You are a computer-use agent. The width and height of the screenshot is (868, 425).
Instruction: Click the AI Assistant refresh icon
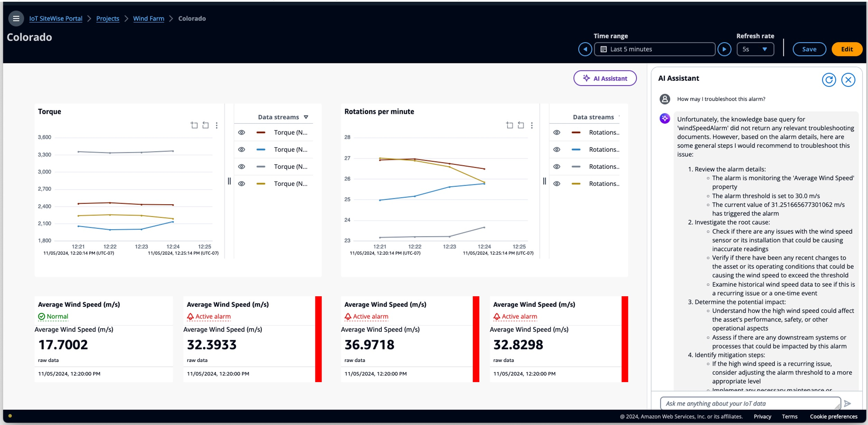(x=829, y=80)
